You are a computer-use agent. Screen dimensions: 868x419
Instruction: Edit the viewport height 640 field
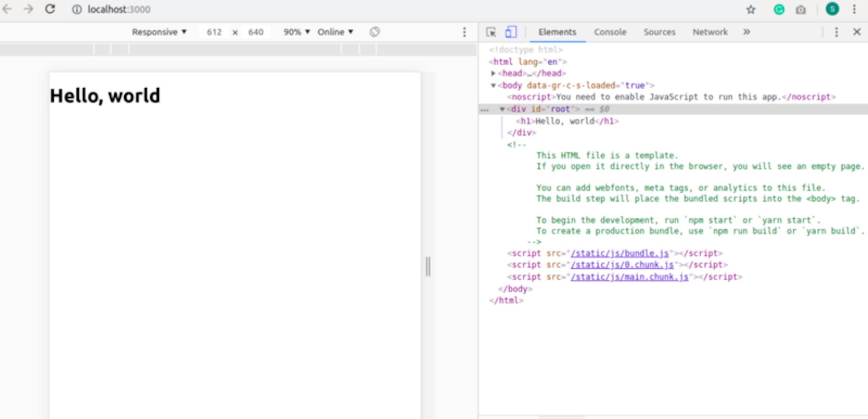click(256, 32)
